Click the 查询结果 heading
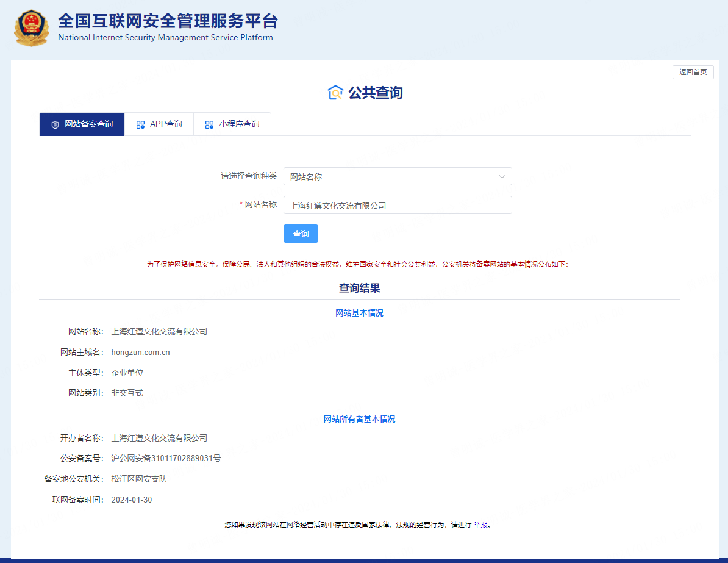Image resolution: width=728 pixels, height=563 pixels. [x=359, y=288]
